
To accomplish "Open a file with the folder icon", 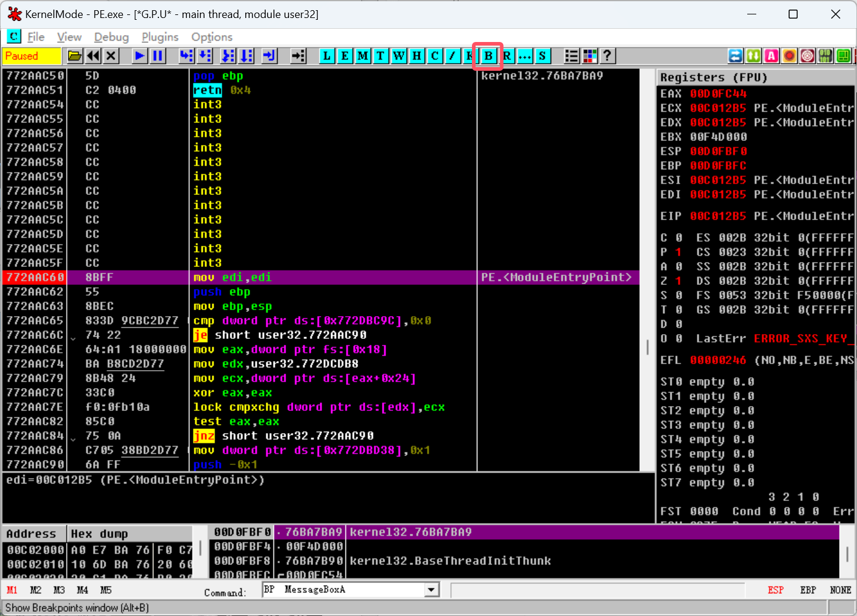I will [x=75, y=56].
